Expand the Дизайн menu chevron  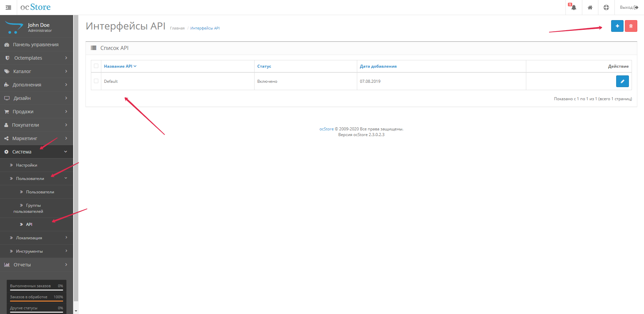[x=66, y=98]
